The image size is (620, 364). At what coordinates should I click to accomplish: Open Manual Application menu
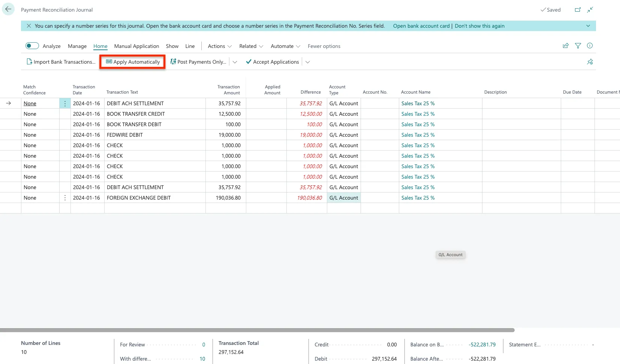tap(137, 46)
